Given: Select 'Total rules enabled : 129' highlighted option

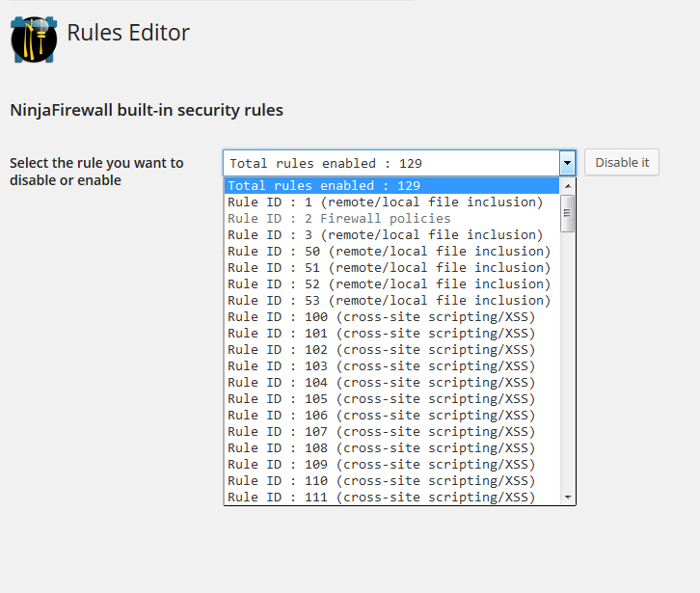Looking at the screenshot, I should pyautogui.click(x=391, y=186).
